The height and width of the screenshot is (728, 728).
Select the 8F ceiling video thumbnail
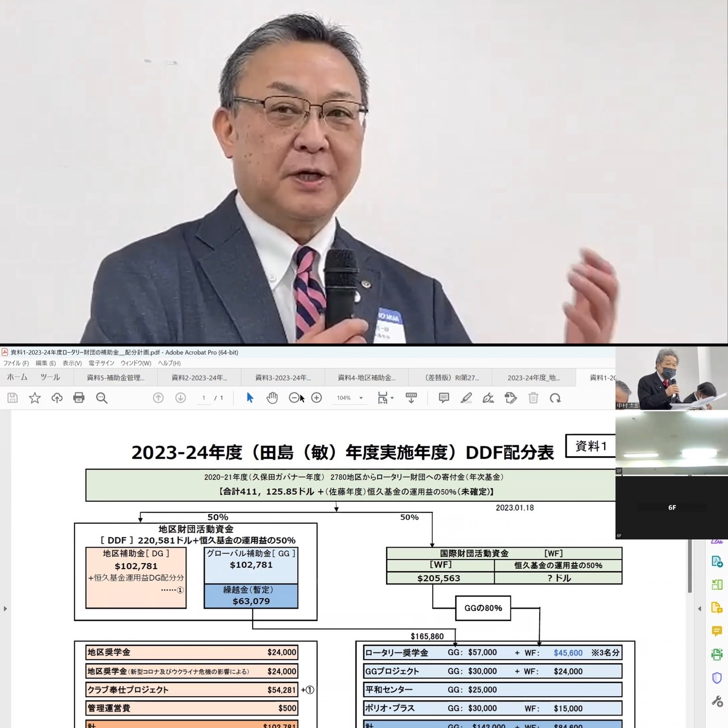click(x=672, y=443)
